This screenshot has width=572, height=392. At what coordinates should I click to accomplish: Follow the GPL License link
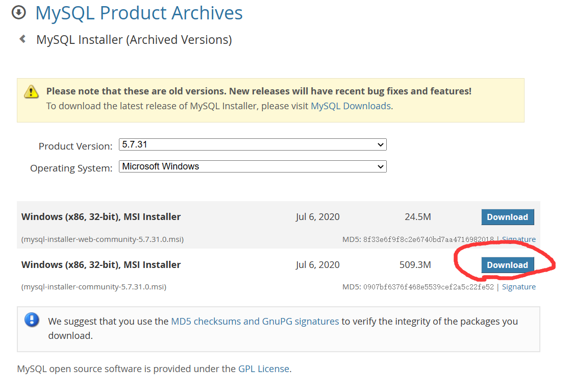[263, 369]
